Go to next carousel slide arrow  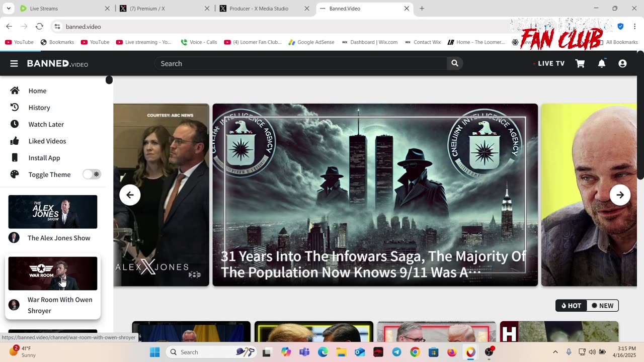point(620,195)
